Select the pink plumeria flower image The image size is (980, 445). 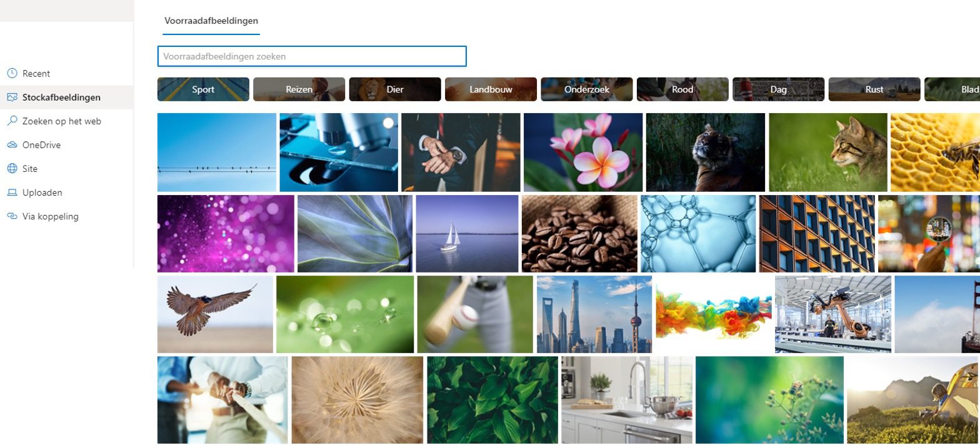point(583,152)
